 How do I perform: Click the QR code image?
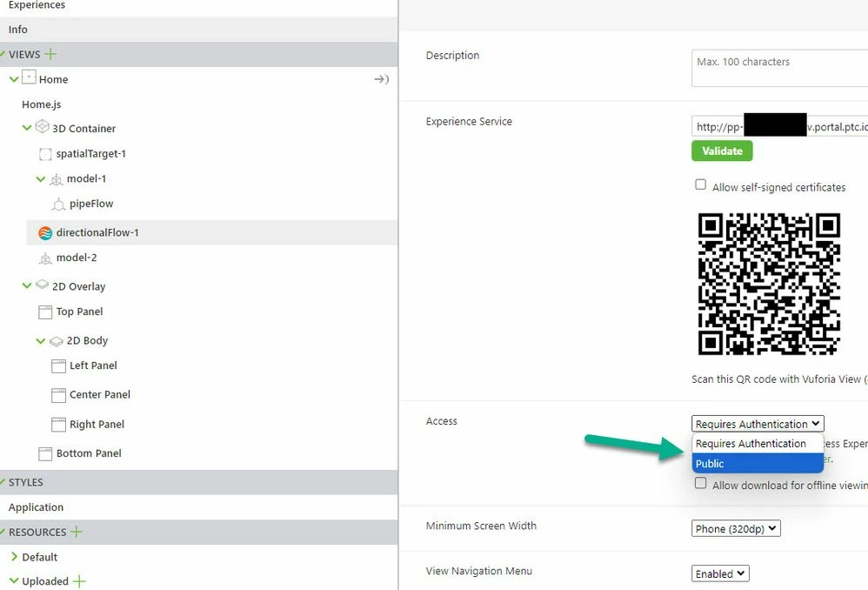(x=769, y=284)
